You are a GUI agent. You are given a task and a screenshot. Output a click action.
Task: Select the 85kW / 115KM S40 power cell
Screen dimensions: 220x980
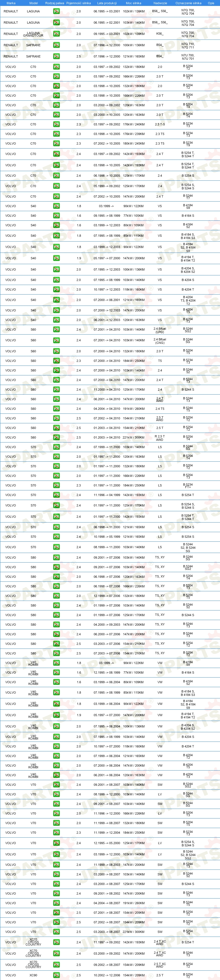134,236
